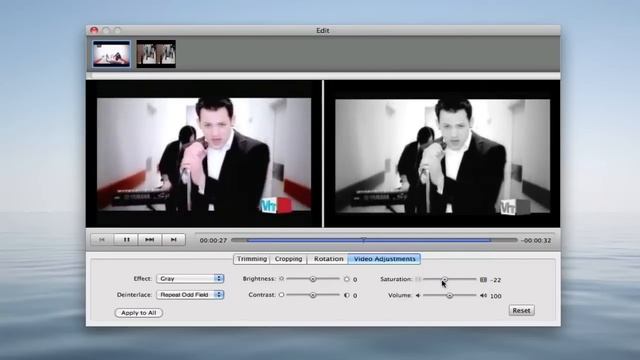
Task: Open the Deinterlace dropdown menu
Action: (x=190, y=295)
